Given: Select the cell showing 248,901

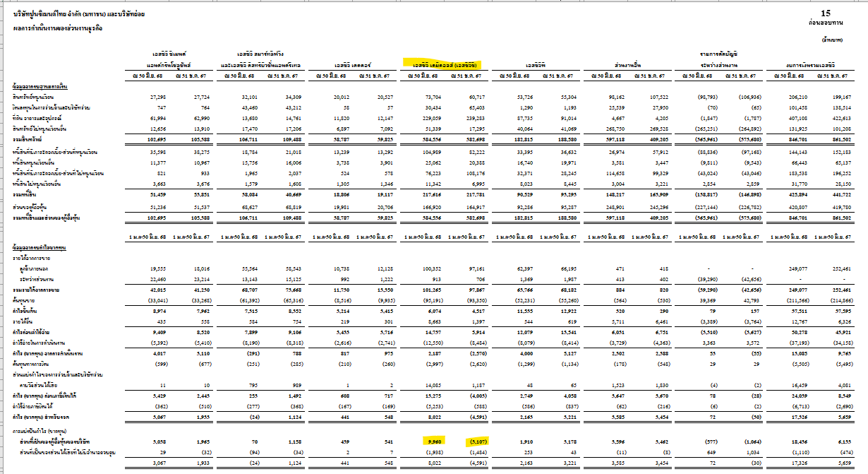Looking at the screenshot, I should tap(614, 208).
